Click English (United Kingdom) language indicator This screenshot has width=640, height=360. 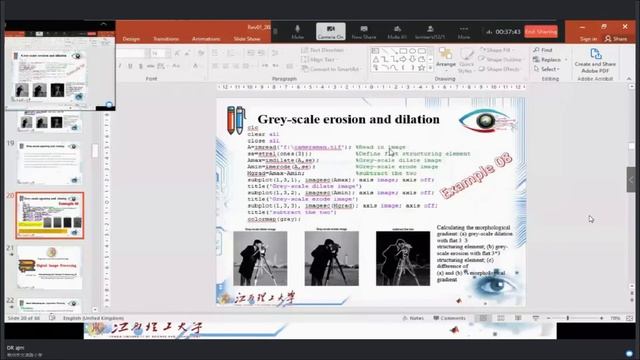click(x=93, y=318)
